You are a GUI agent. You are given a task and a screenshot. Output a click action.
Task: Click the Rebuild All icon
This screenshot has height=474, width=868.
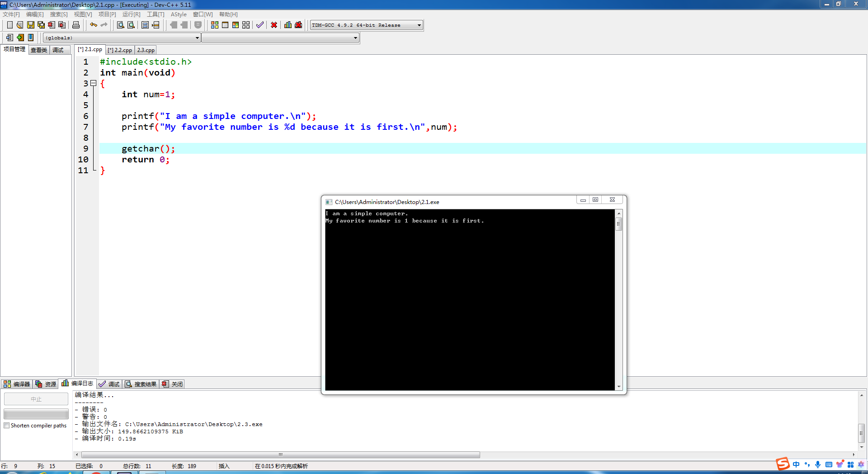(x=246, y=25)
